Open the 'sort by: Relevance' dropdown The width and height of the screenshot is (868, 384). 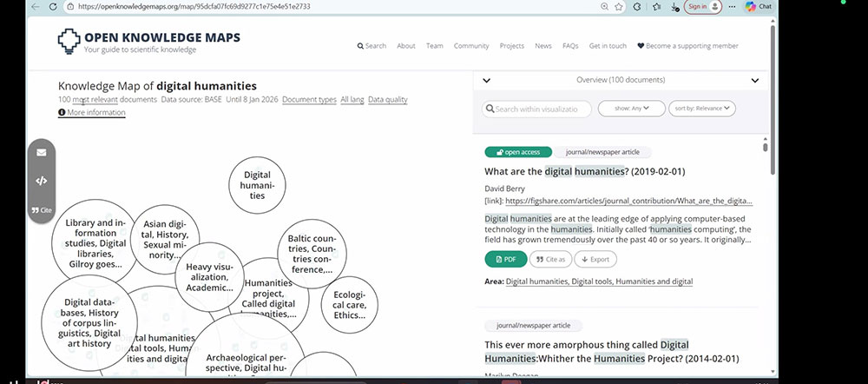click(x=702, y=109)
